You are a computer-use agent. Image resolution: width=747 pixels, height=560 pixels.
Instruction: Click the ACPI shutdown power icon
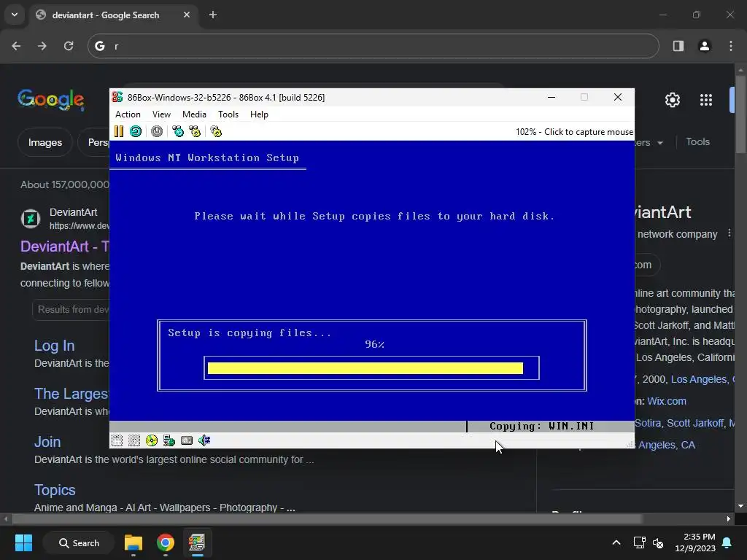[157, 131]
